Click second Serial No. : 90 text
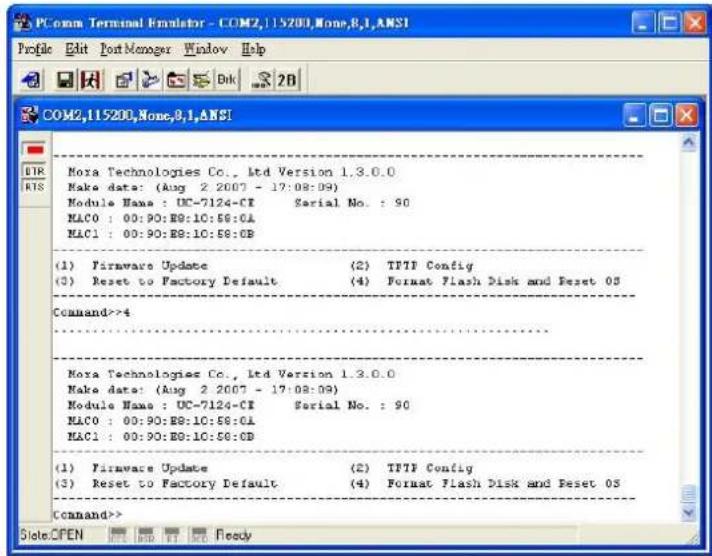Screen dimensions: 712x556 [352, 405]
